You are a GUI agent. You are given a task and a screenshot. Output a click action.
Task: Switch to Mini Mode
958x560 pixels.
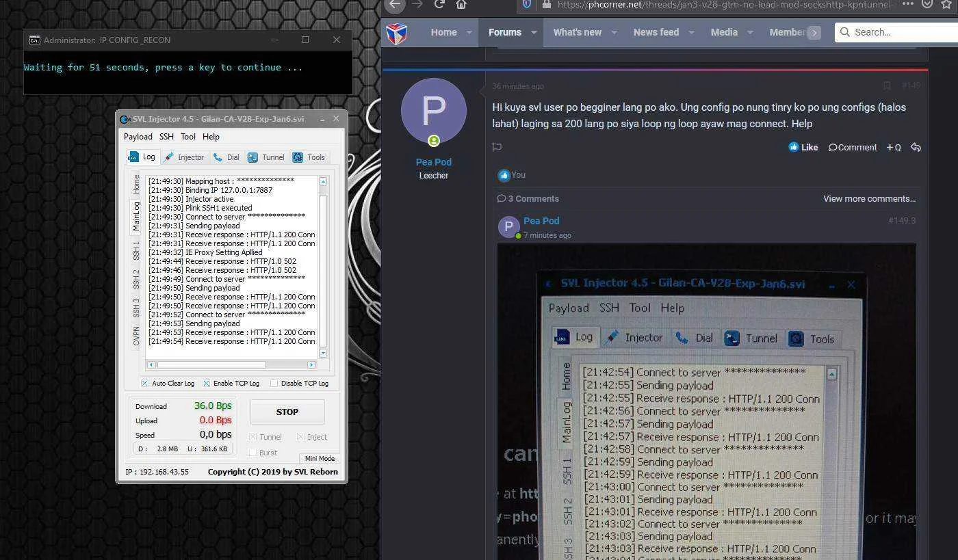pos(320,458)
